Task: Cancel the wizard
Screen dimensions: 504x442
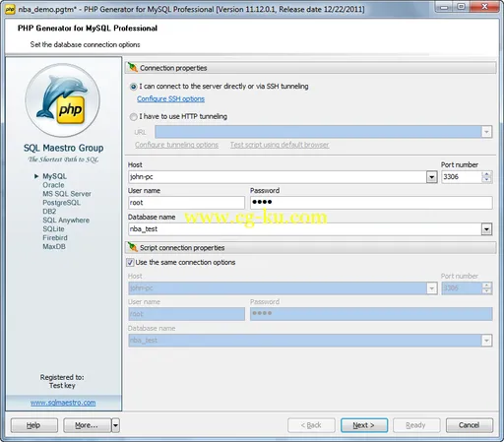Action: click(470, 425)
